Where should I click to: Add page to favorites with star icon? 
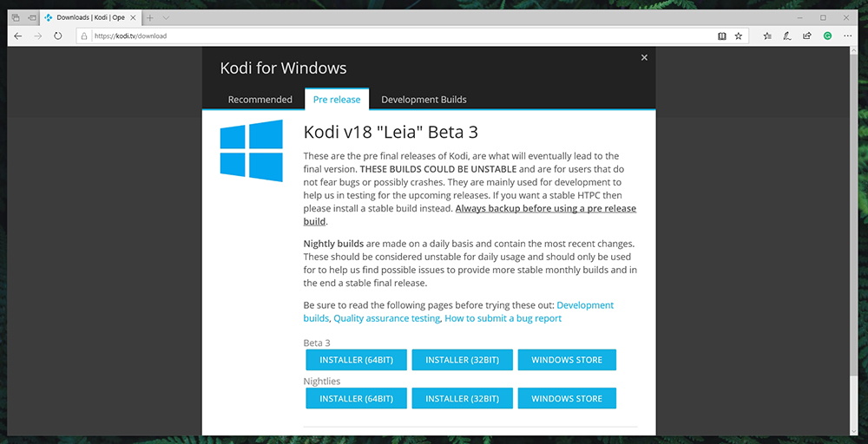[738, 36]
